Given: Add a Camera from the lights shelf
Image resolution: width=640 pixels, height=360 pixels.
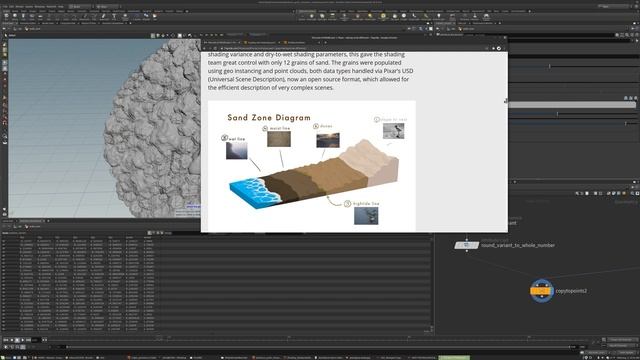Looking at the screenshot, I should [x=302, y=17].
